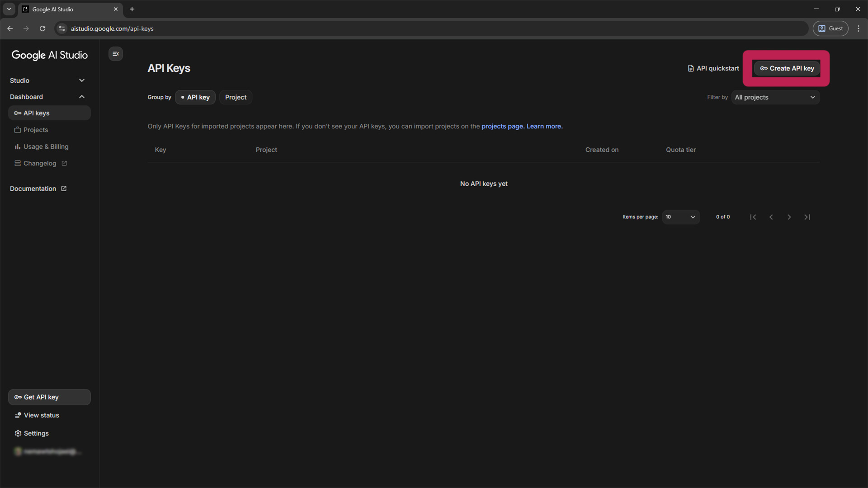Open the All projects filter dropdown
868x488 pixels.
775,97
